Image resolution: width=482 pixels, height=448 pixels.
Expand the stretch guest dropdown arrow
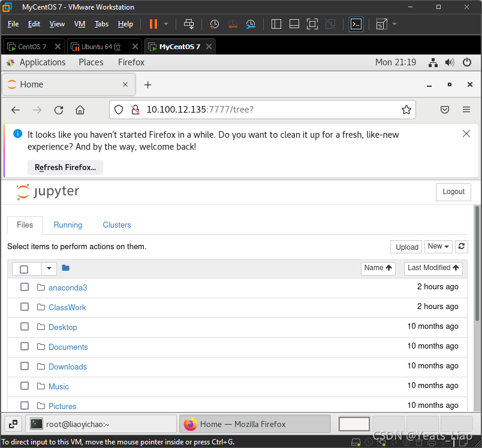[394, 24]
